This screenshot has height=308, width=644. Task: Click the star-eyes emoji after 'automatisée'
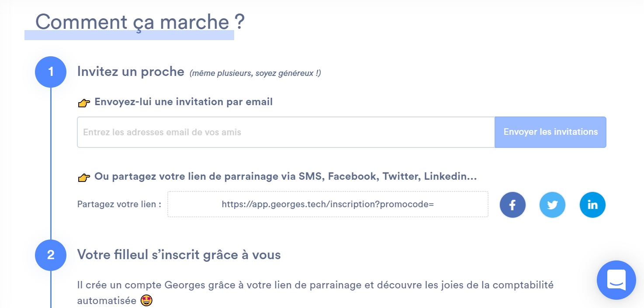pyautogui.click(x=146, y=301)
